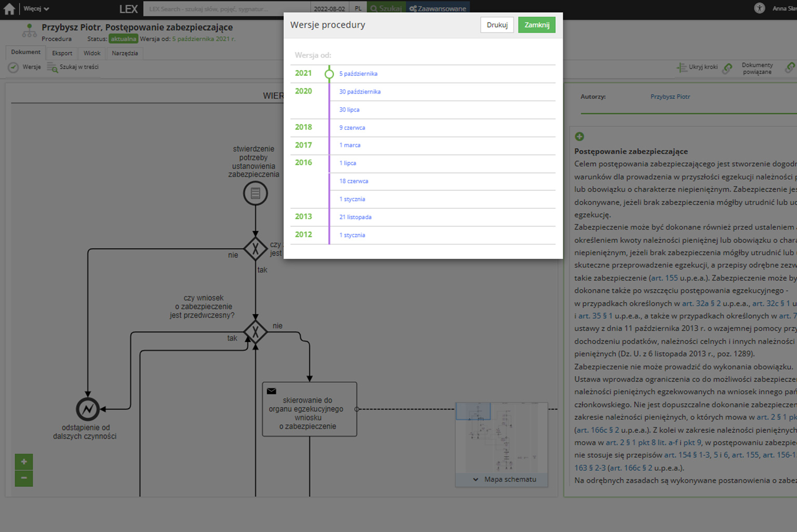
Task: Expand section with green plus icon
Action: coord(579,137)
